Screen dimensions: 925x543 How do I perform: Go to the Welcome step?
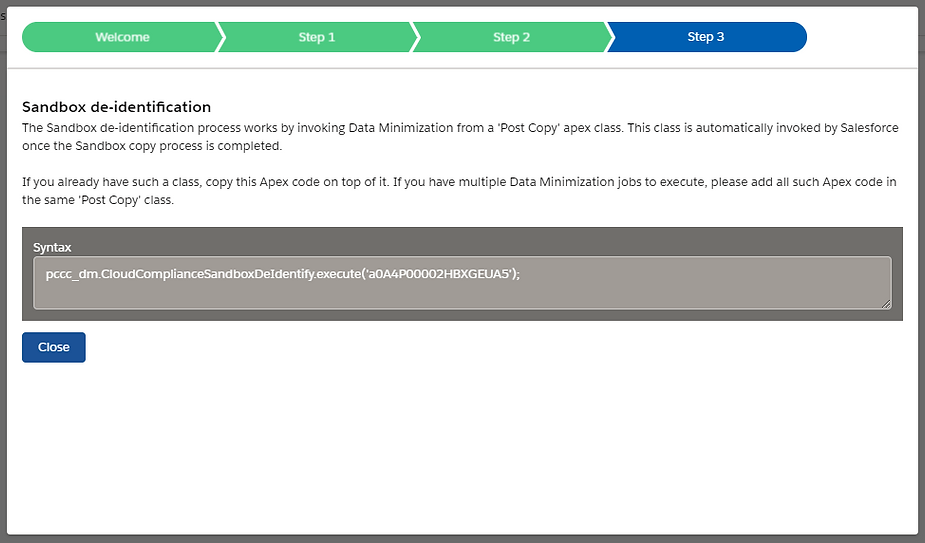click(x=122, y=37)
